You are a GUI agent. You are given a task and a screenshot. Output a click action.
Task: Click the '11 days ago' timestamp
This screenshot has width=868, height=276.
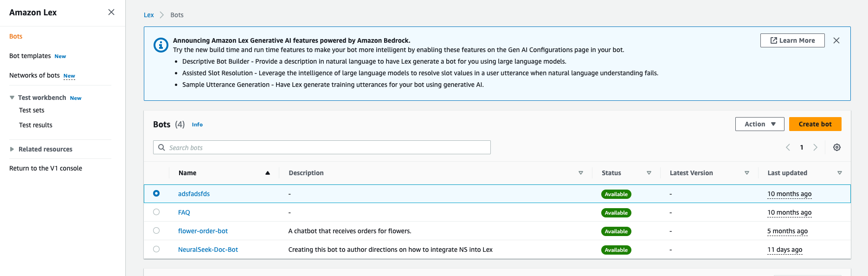(x=784, y=250)
